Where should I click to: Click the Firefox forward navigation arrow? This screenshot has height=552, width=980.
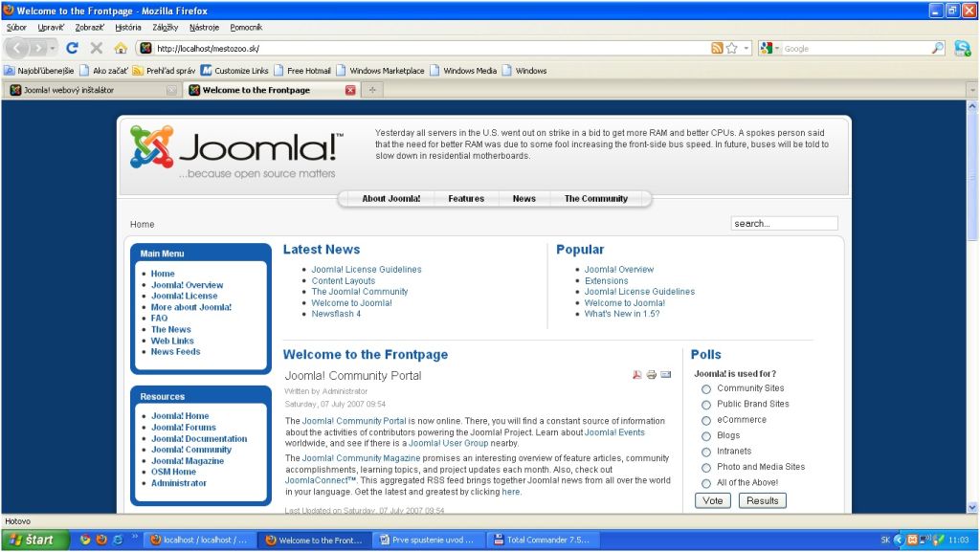coord(38,48)
